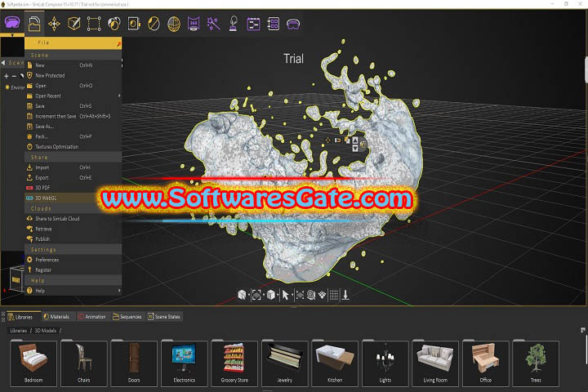Click the magnifier zoom icon in viewport bar
Viewport: 588px width, 392px height.
tap(311, 295)
